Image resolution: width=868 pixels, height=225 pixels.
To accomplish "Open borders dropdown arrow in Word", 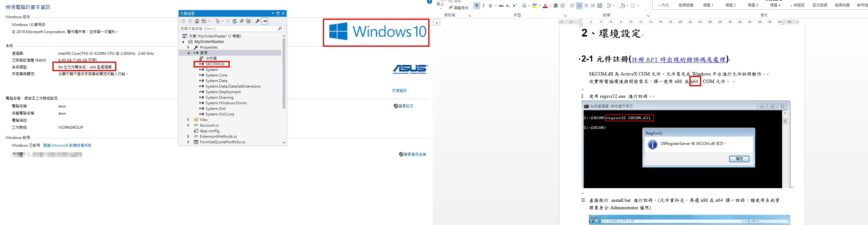I will point(638,6).
